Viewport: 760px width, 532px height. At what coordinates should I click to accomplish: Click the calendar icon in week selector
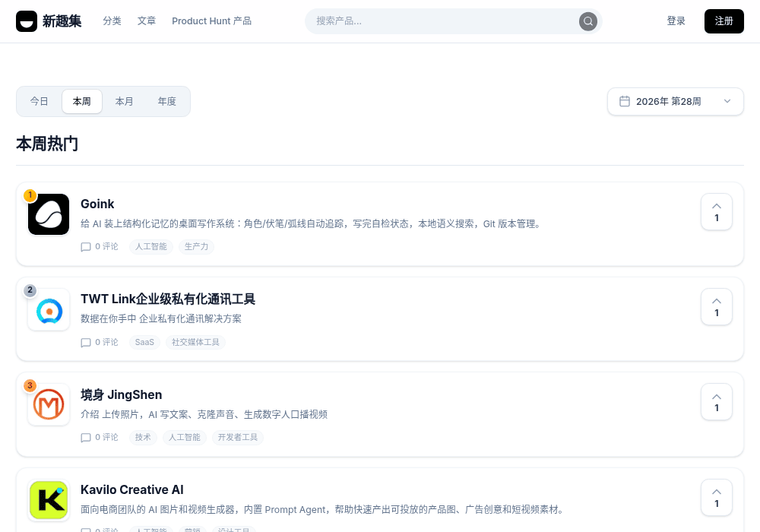coord(625,101)
